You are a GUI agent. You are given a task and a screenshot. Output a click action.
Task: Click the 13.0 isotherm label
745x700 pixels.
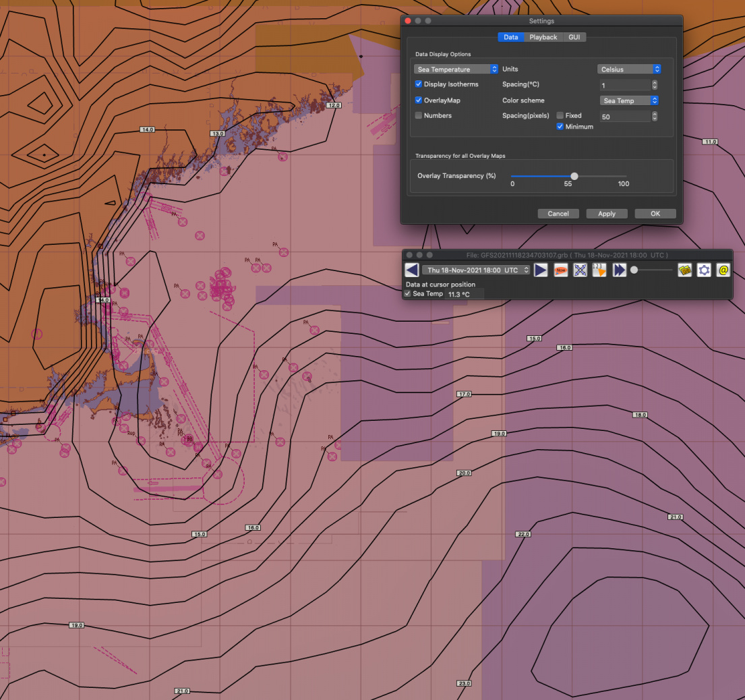coord(218,134)
